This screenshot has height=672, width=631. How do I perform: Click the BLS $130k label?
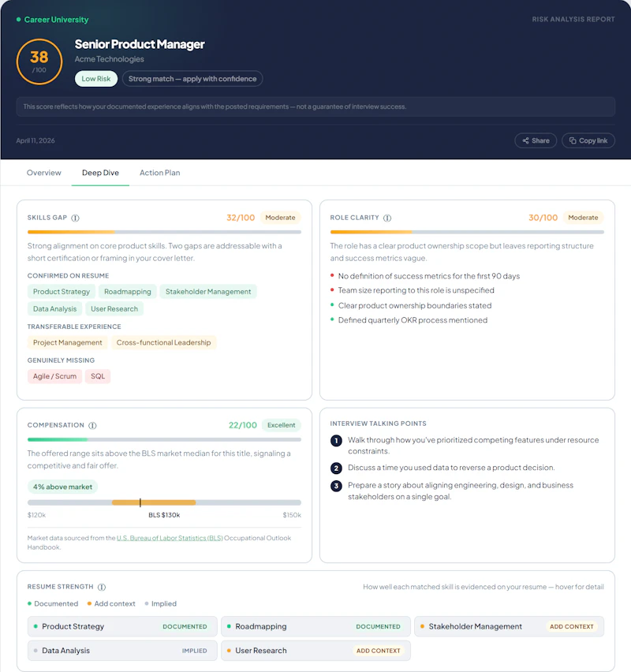point(164,515)
